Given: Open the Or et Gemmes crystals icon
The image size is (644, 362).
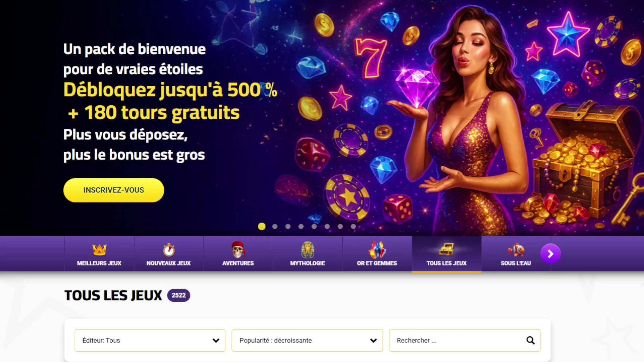Looking at the screenshot, I should 377,249.
